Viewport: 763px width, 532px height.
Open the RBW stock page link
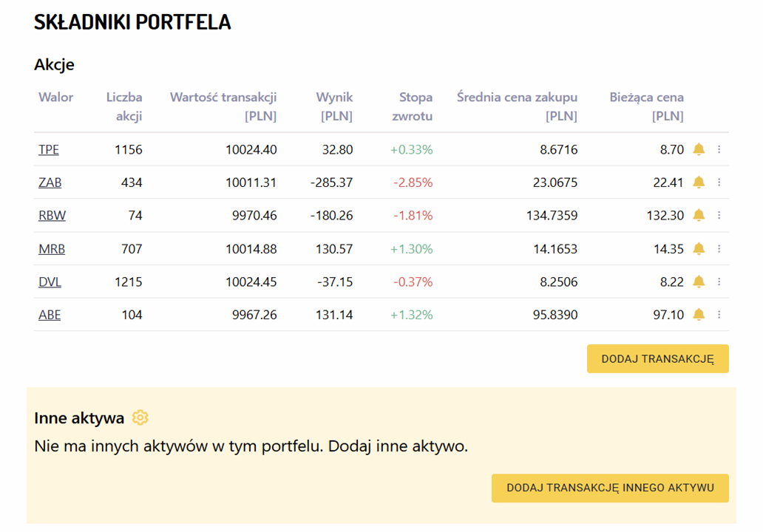tap(52, 216)
